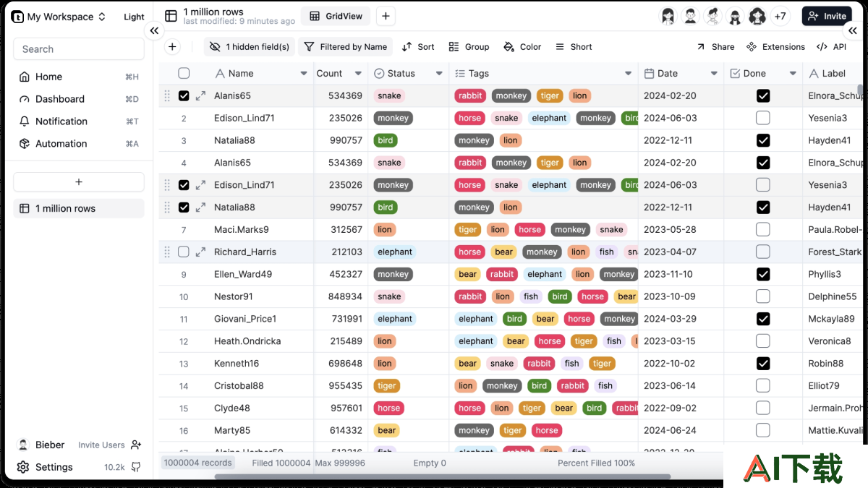This screenshot has width=868, height=488.
Task: Open Automation in the sidebar
Action: (x=79, y=144)
